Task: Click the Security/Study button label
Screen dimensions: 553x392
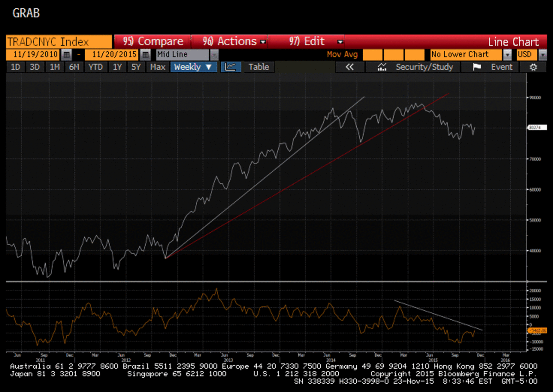Action: pos(424,67)
